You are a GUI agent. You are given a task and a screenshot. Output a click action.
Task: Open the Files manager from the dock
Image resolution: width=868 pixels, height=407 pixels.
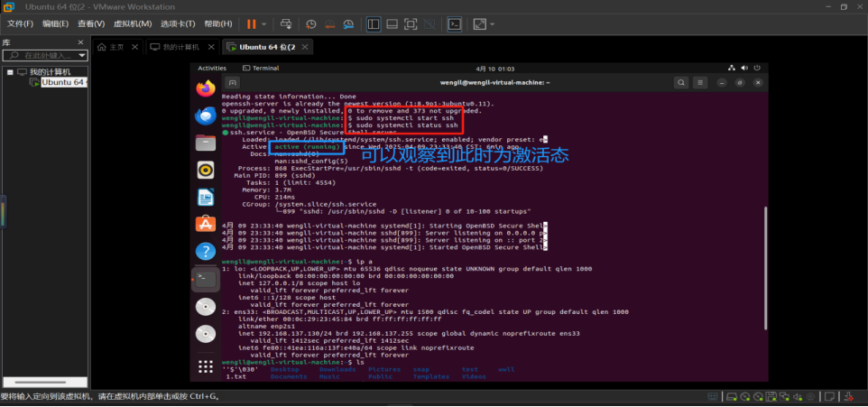(206, 143)
